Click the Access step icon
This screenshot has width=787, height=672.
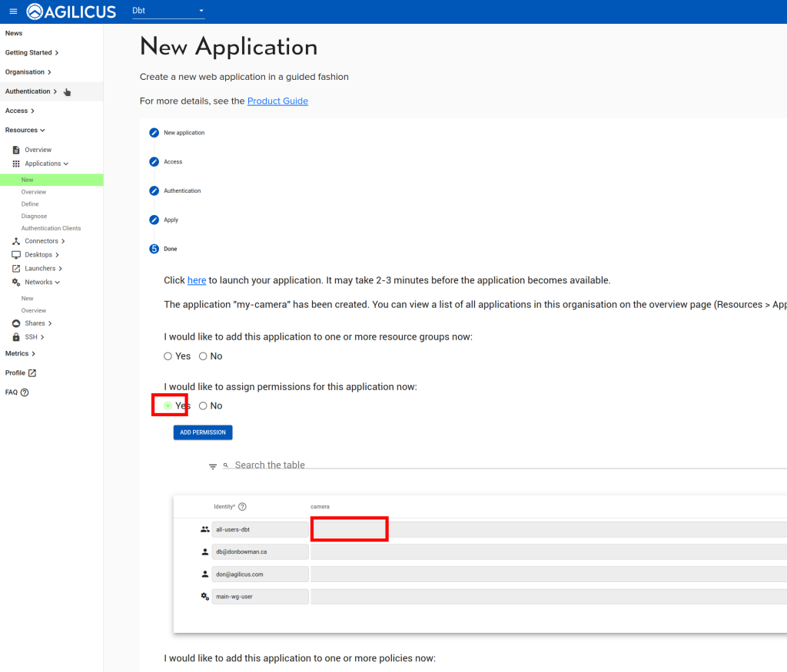[x=154, y=162]
